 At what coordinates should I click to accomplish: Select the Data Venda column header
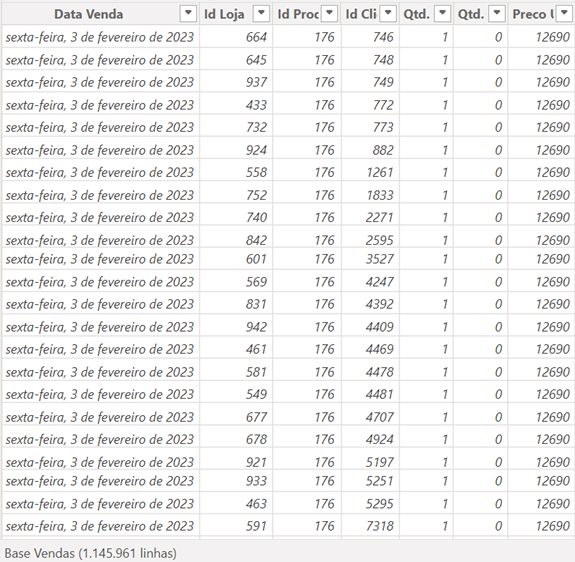click(x=89, y=14)
